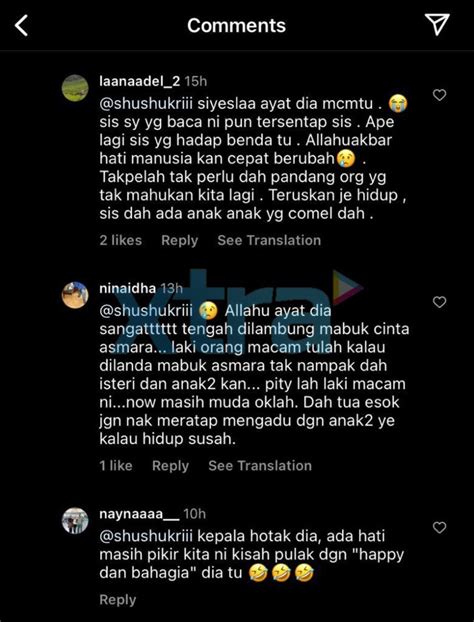The height and width of the screenshot is (622, 474).
Task: Open the laanaadel_2 username link
Action: [x=140, y=81]
